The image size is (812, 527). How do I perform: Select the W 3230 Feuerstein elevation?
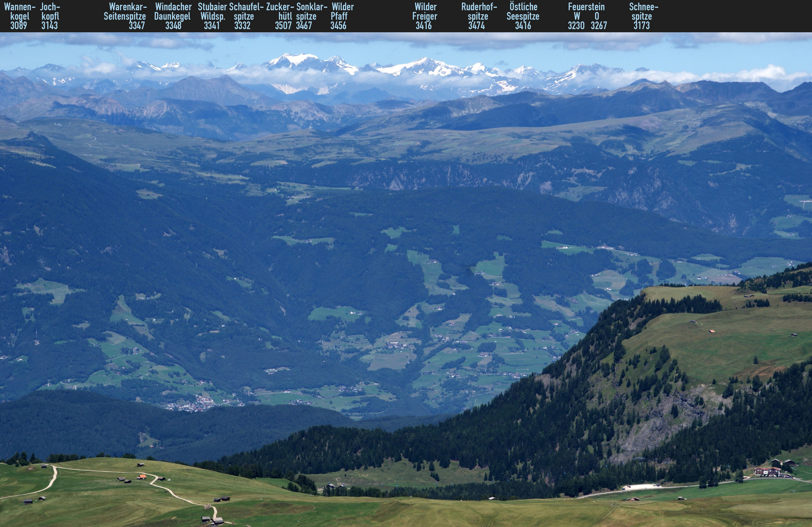coord(576,21)
